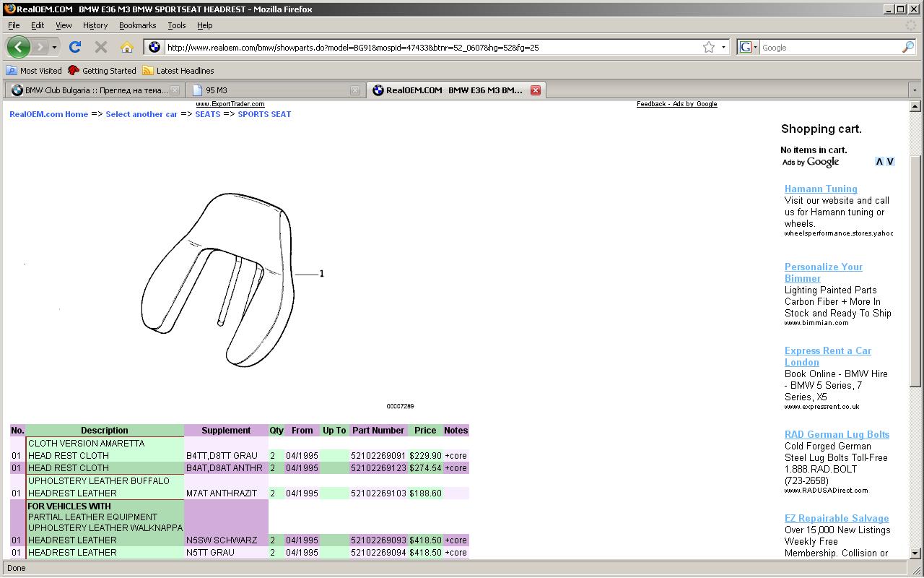Click the Google search input field
The width and height of the screenshot is (924, 578).
[830, 48]
